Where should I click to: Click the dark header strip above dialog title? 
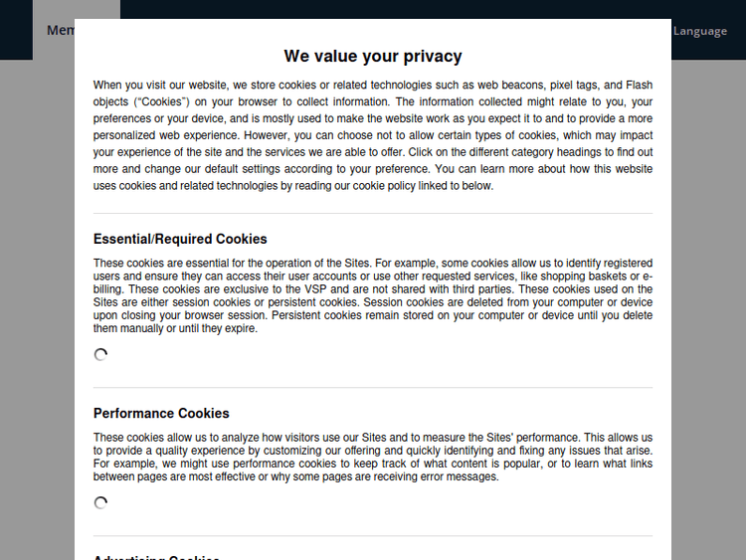pyautogui.click(x=398, y=9)
